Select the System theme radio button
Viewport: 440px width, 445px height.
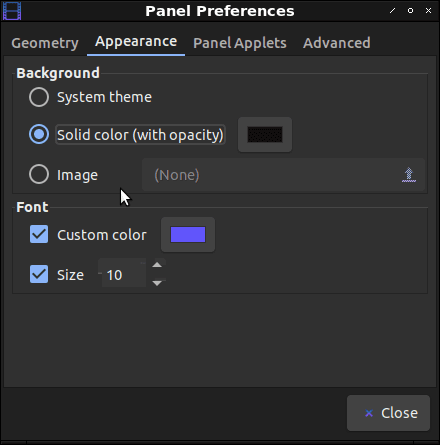point(39,97)
